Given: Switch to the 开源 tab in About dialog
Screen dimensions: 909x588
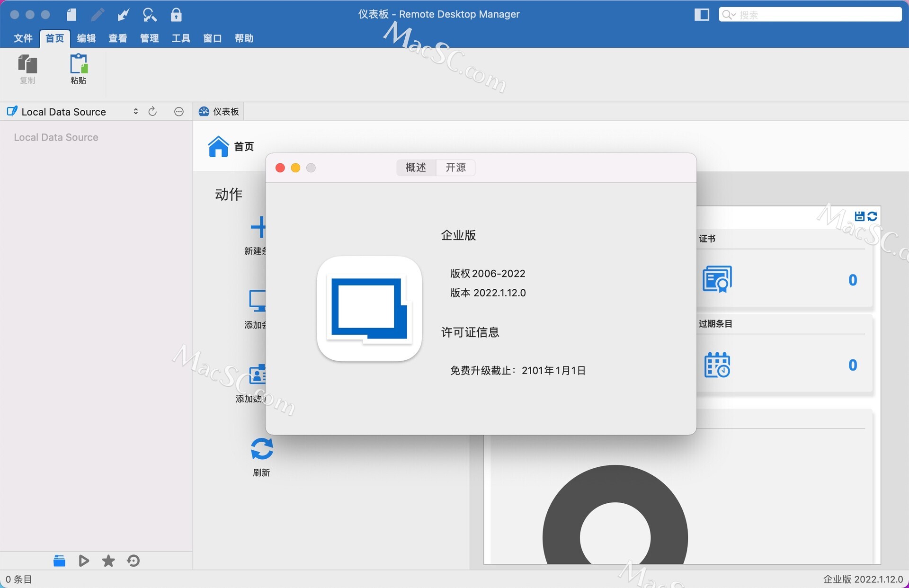Looking at the screenshot, I should tap(454, 168).
